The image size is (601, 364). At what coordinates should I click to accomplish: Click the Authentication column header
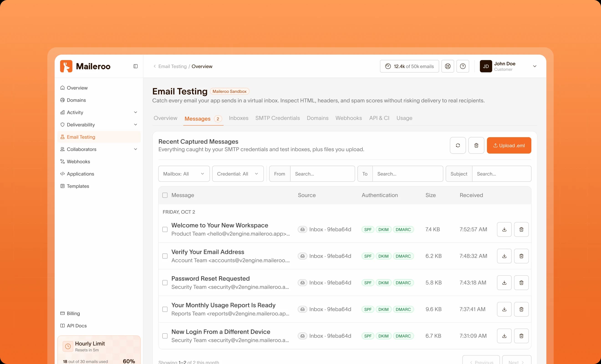379,195
